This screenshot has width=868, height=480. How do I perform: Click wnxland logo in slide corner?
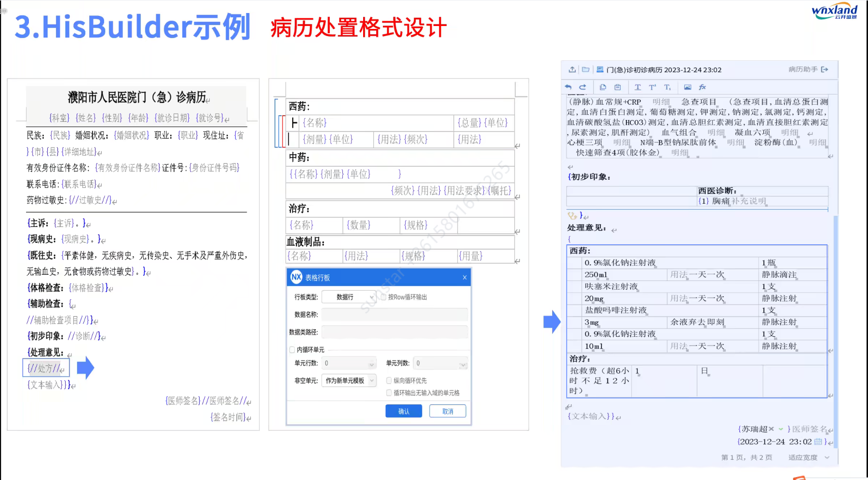click(835, 11)
